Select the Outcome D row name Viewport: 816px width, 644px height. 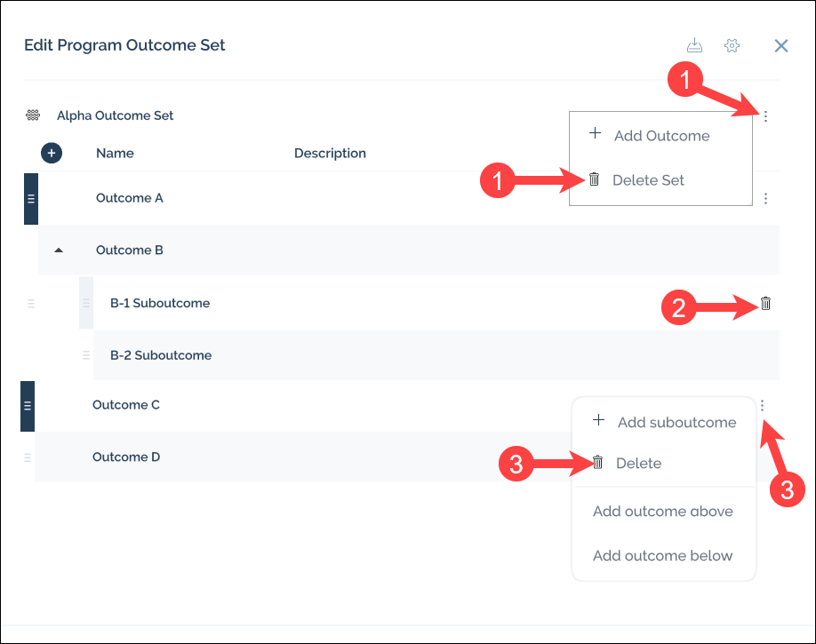[126, 457]
